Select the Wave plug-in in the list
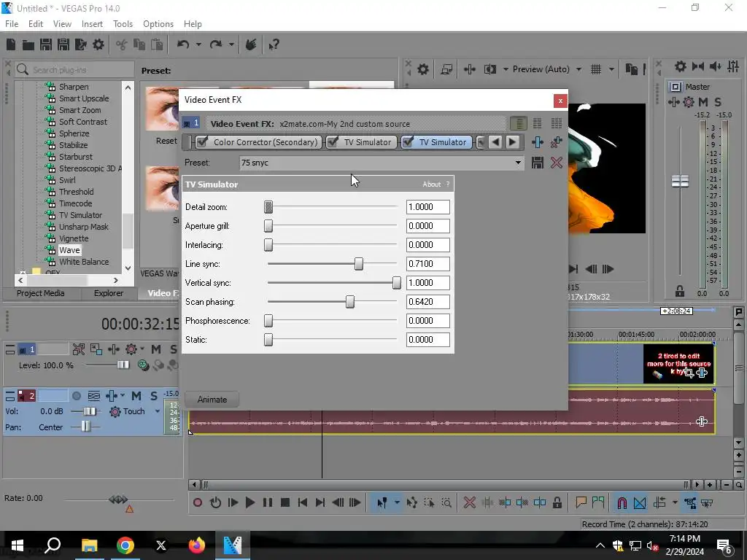 point(69,250)
